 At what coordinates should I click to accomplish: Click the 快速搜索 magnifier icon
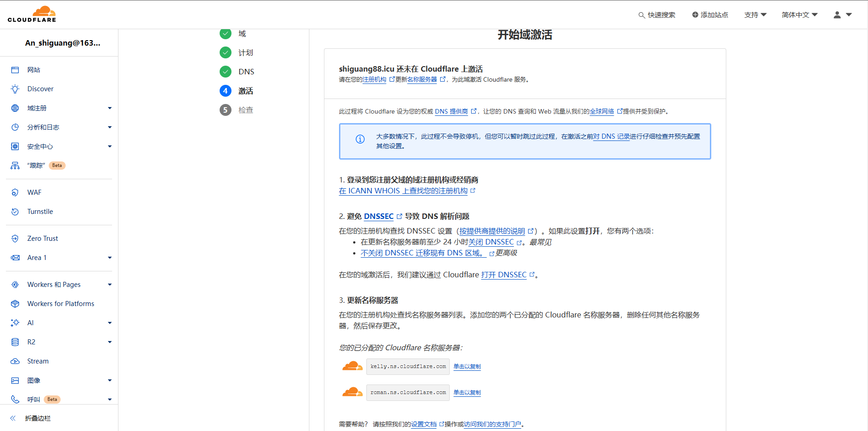tap(642, 15)
